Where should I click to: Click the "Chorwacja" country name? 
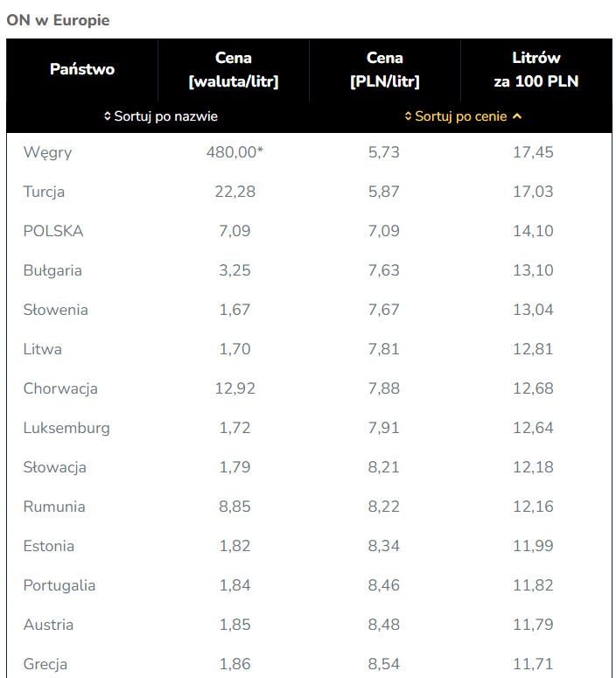tap(60, 388)
